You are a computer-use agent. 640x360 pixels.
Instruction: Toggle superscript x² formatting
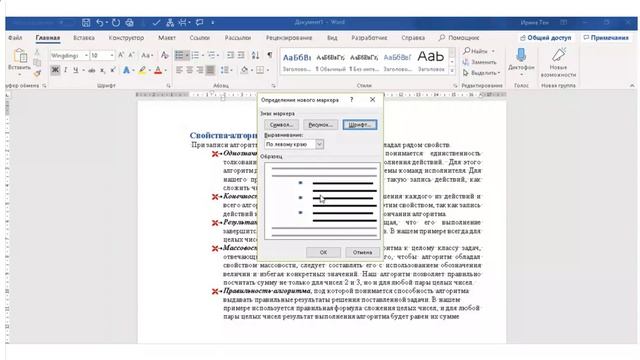[113, 70]
